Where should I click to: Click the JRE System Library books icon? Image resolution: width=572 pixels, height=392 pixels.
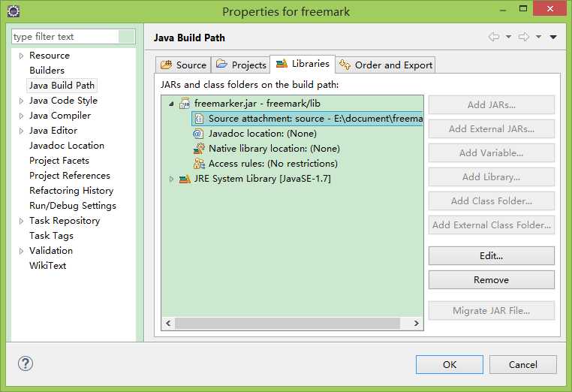point(185,179)
